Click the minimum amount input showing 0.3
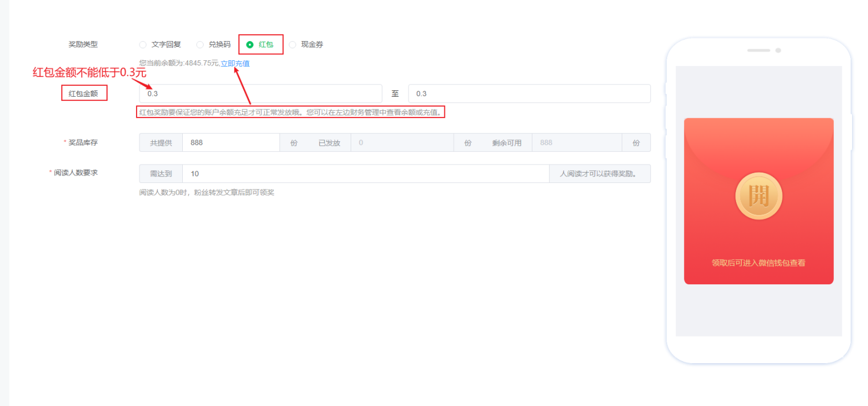 [x=260, y=93]
